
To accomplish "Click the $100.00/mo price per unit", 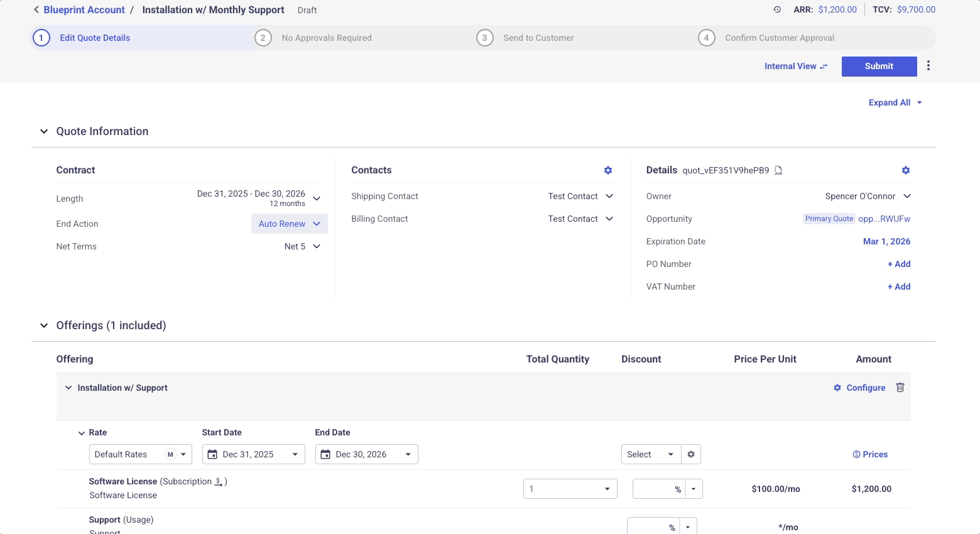I will click(x=776, y=489).
